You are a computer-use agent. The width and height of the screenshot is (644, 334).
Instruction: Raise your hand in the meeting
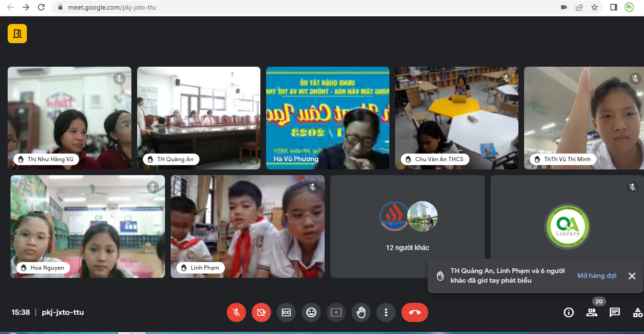(x=361, y=312)
